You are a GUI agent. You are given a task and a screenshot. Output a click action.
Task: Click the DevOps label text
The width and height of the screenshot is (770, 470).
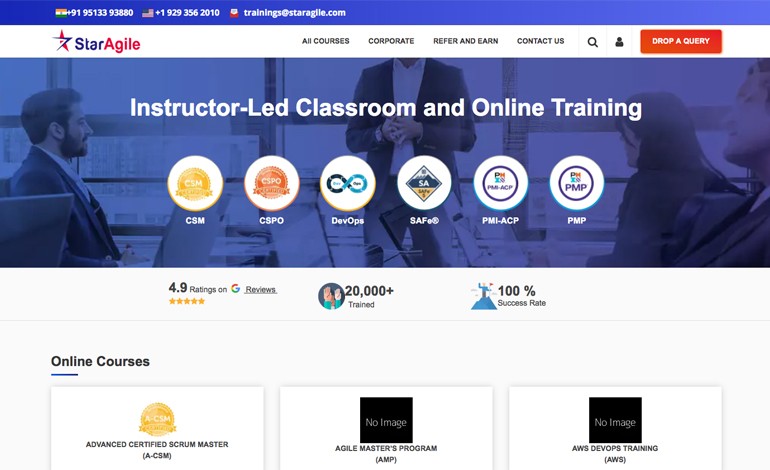click(x=348, y=221)
